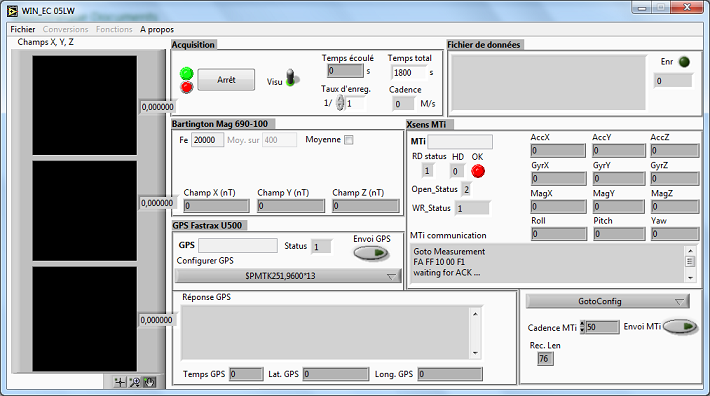710x396 pixels.
Task: Open the Conversions menu
Action: pos(66,29)
